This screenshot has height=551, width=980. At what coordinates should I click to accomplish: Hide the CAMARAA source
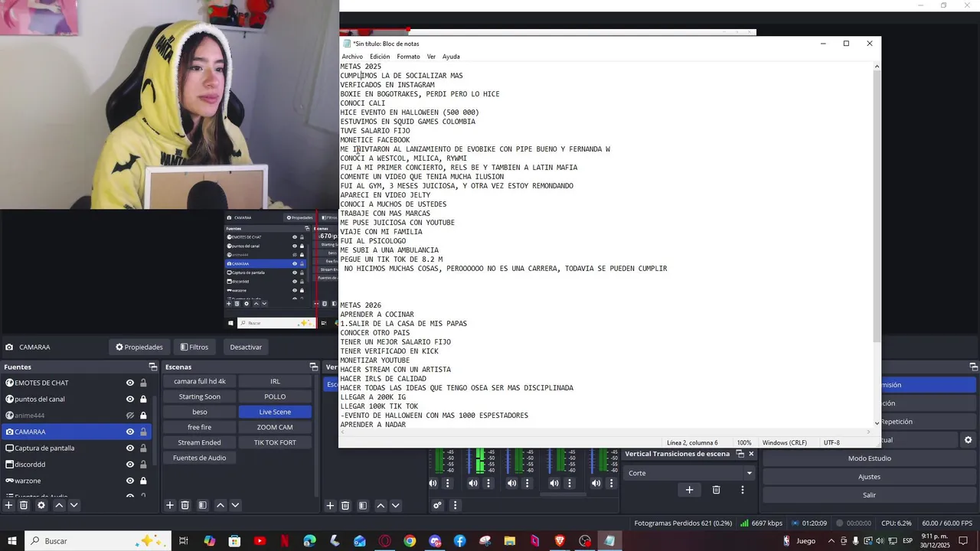coord(130,432)
